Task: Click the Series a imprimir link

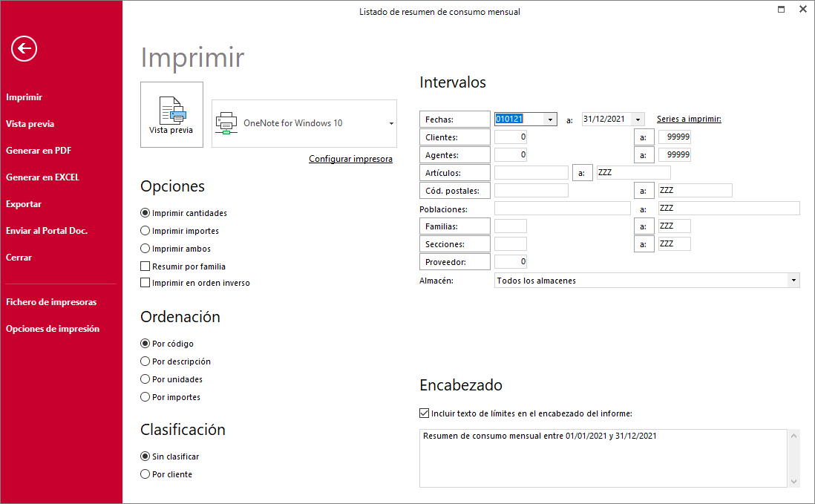Action: pyautogui.click(x=689, y=119)
